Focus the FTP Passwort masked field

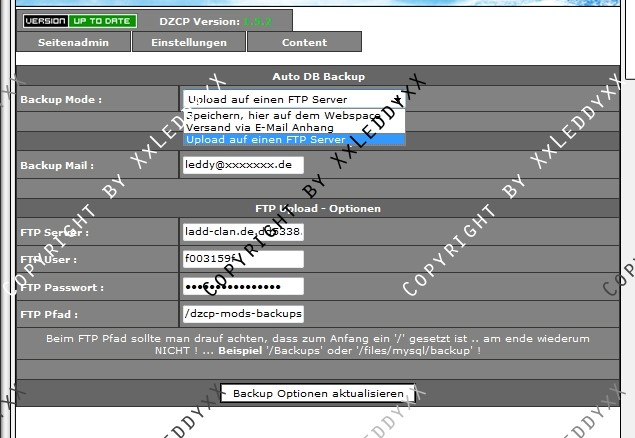(x=243, y=287)
